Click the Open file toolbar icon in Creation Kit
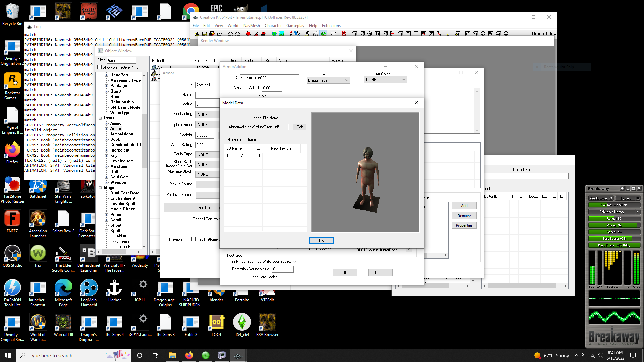644x362 pixels. pyautogui.click(x=197, y=34)
